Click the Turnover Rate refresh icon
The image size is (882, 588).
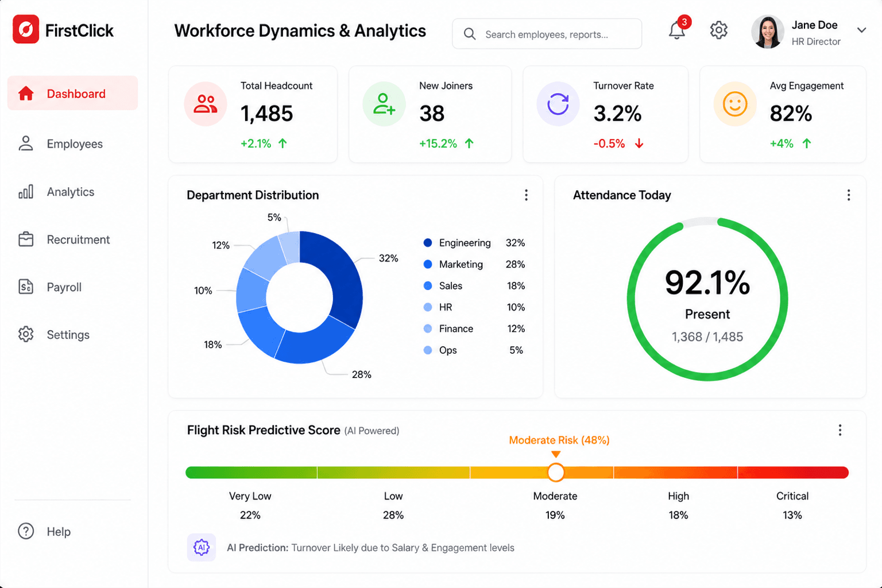[x=558, y=104]
